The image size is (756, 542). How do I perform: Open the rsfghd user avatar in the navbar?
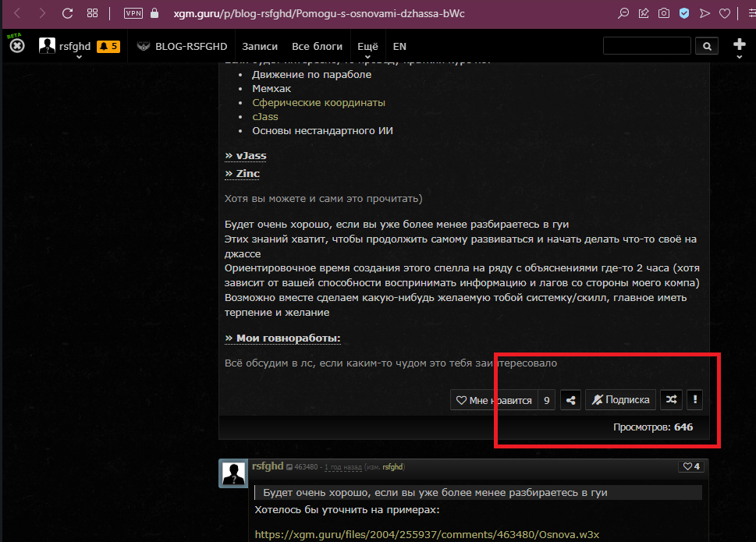[x=47, y=46]
